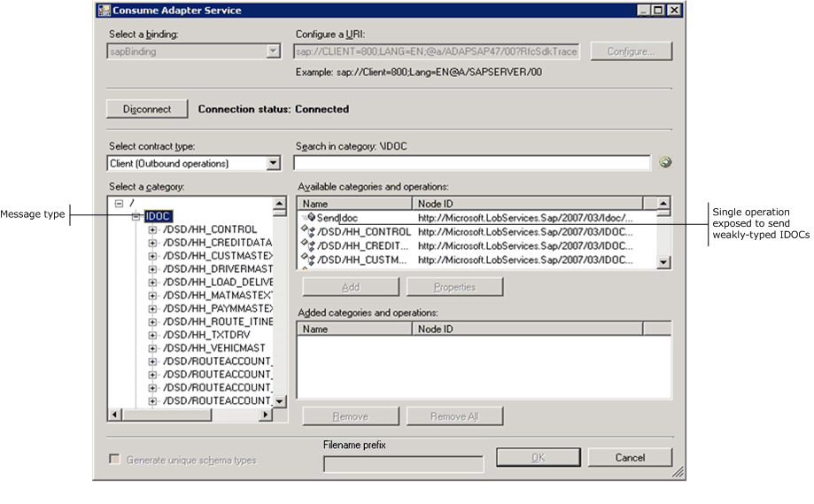Click the Consume Adapter Service title bar icon

(x=104, y=10)
